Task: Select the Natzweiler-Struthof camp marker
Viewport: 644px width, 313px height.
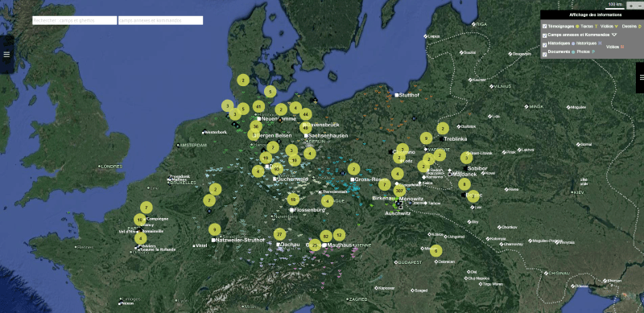Action: click(x=213, y=240)
